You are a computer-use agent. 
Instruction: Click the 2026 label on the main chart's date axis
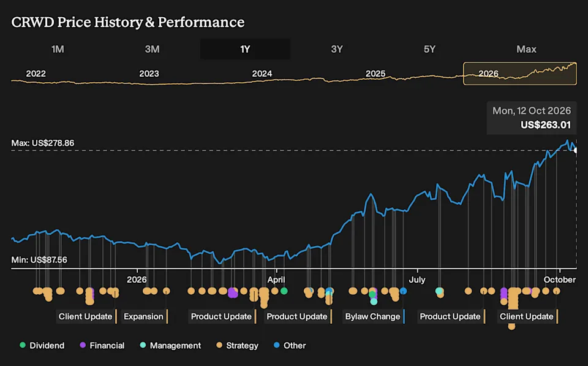[x=137, y=280]
